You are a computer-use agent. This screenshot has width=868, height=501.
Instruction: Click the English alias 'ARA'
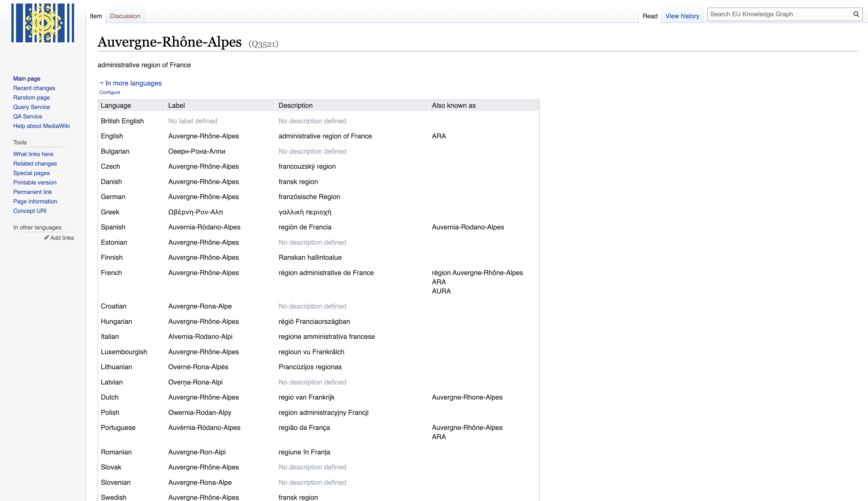[x=439, y=136]
